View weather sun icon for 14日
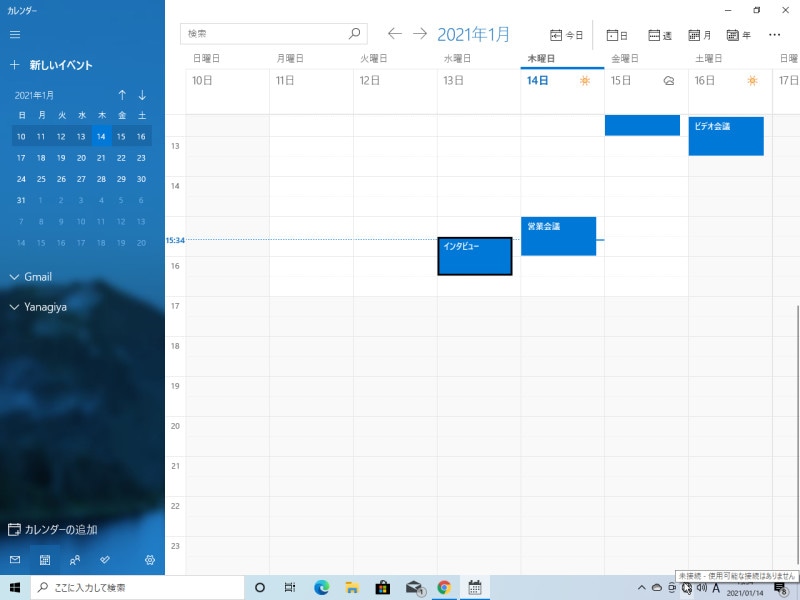 [x=585, y=81]
